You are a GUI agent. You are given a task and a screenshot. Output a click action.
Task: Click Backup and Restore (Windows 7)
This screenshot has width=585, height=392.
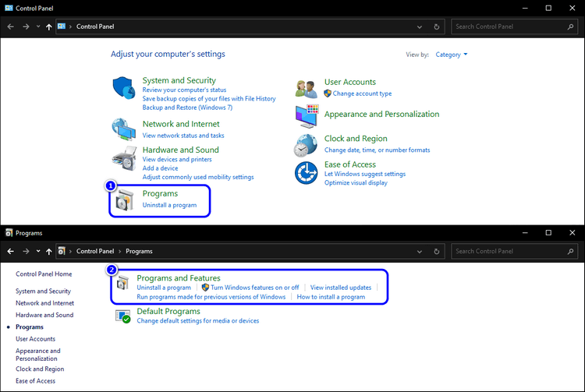187,108
